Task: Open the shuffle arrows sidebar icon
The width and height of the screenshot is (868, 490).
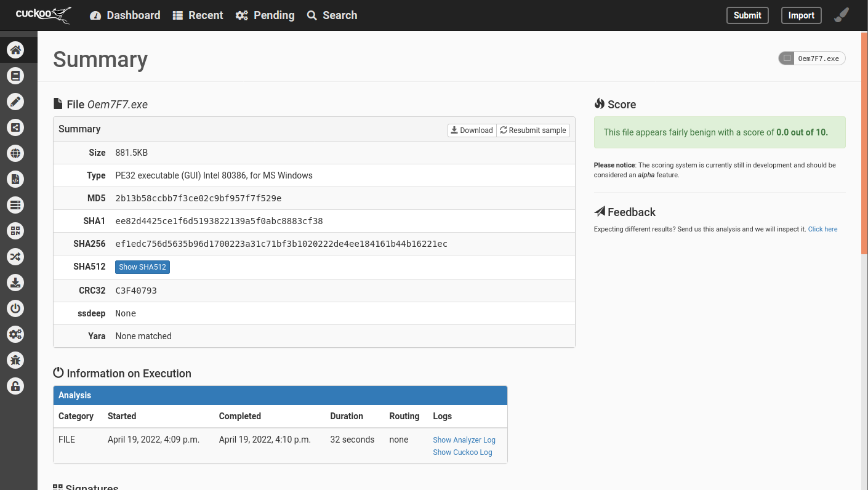Action: [x=15, y=257]
